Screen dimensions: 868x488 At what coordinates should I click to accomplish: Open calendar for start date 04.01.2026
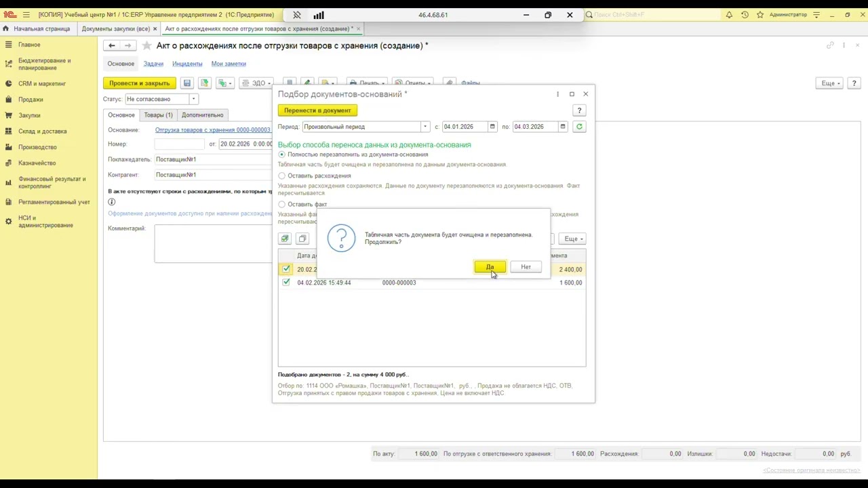[x=493, y=127]
